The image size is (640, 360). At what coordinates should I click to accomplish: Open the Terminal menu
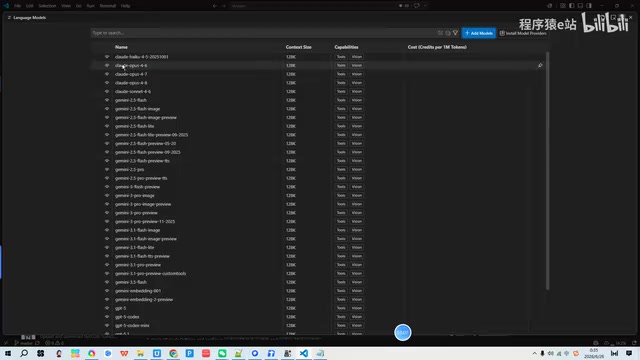tap(108, 6)
